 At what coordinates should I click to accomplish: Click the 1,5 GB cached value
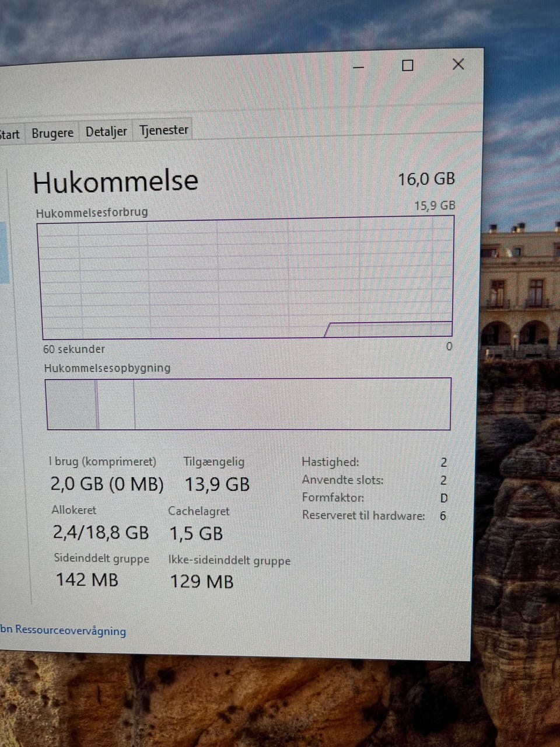[x=196, y=533]
